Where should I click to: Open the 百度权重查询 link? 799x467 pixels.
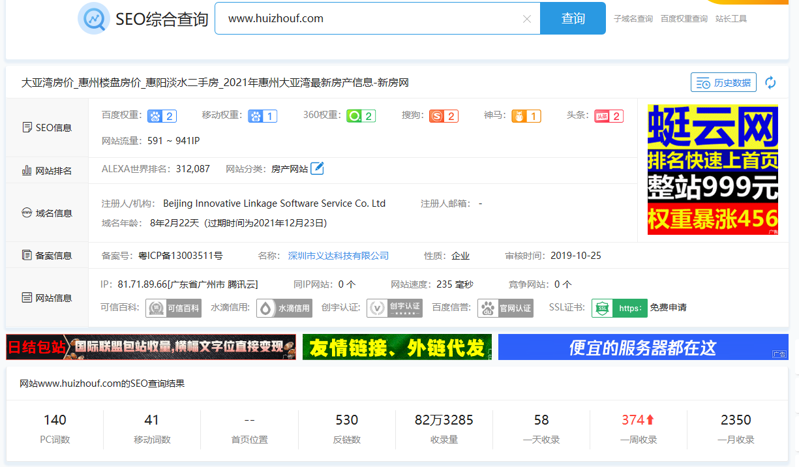[x=684, y=19]
